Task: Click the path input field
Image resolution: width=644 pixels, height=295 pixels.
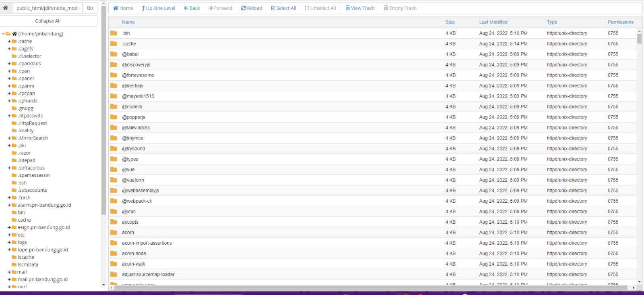Action: [x=47, y=8]
